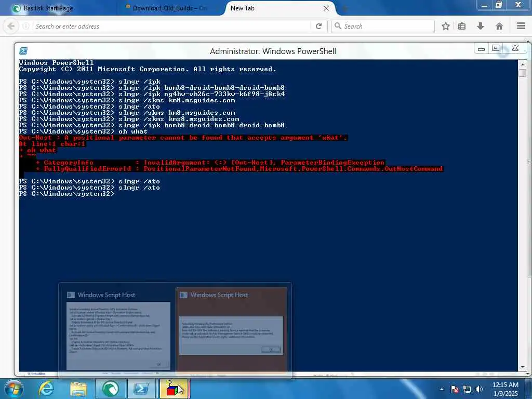Click the 'slmgr /ipk ng4hw-vh26c-733kw-k6f98-j8ck4' line
532x399 pixels.
(152, 94)
